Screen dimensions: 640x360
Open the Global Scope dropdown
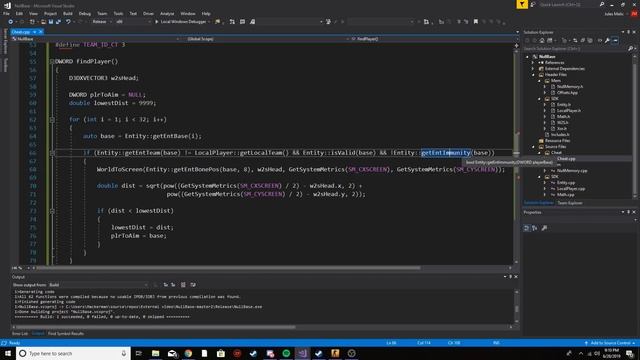click(265, 39)
